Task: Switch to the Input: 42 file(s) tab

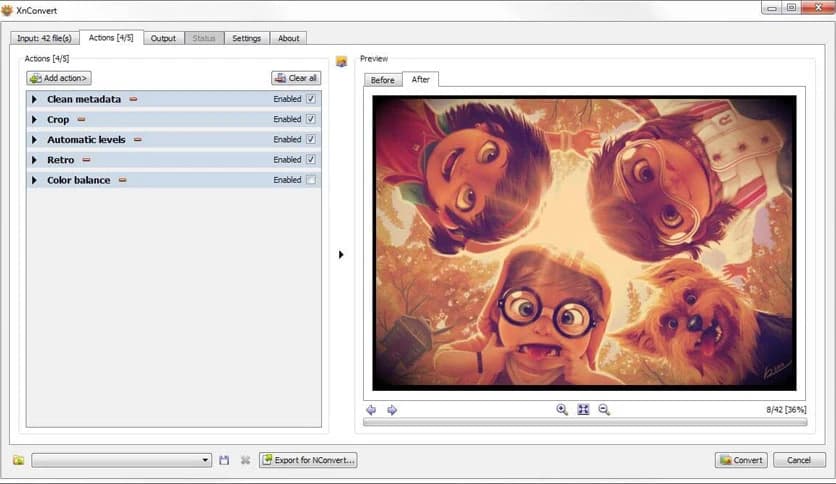Action: pyautogui.click(x=44, y=38)
